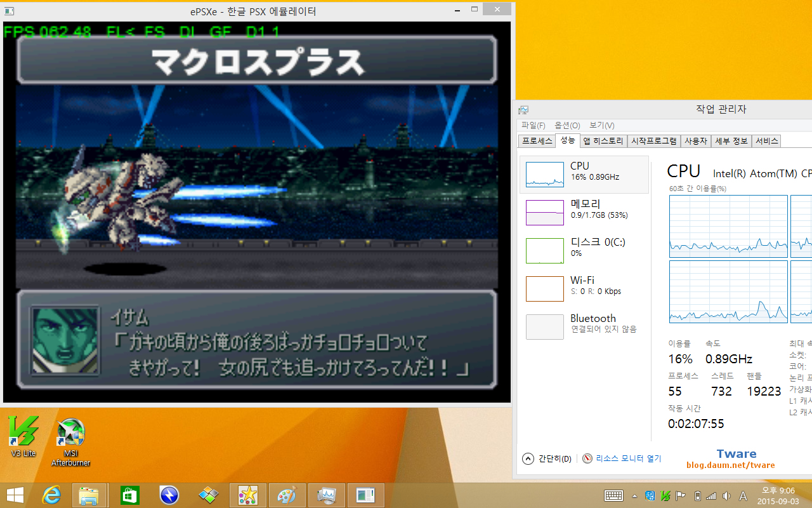Click the 0.89GHz speed value

pos(729,359)
